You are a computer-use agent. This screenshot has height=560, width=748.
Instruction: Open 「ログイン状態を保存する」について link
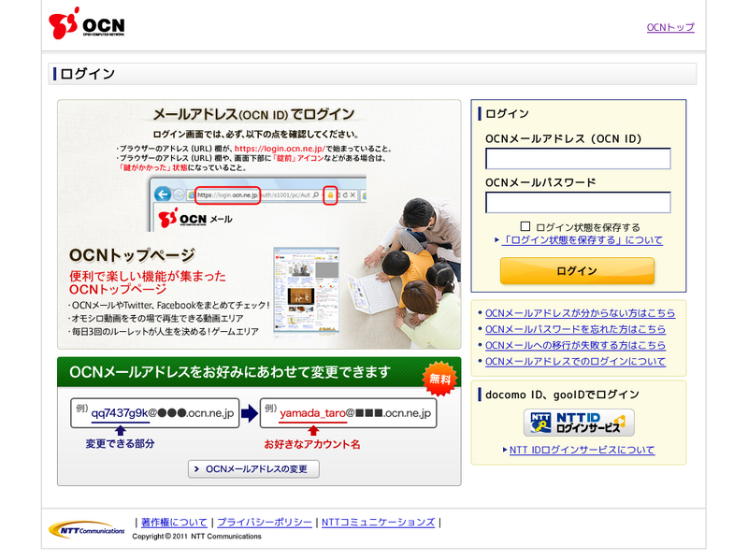point(583,240)
